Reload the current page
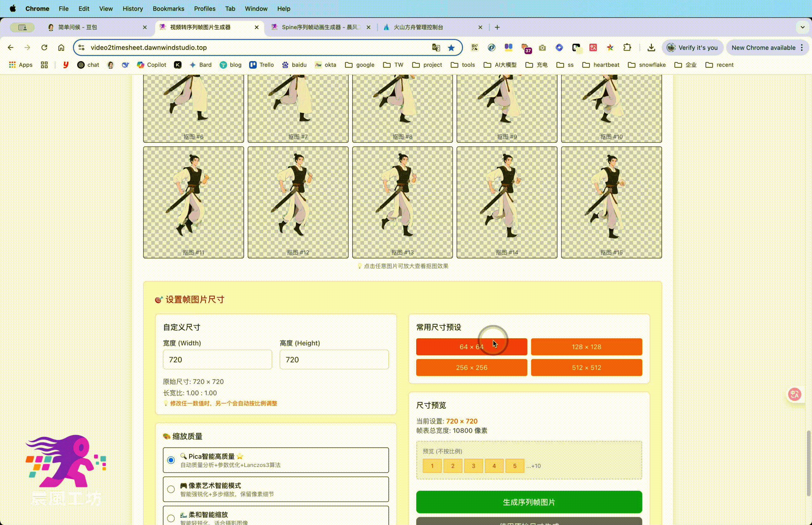 (x=44, y=47)
